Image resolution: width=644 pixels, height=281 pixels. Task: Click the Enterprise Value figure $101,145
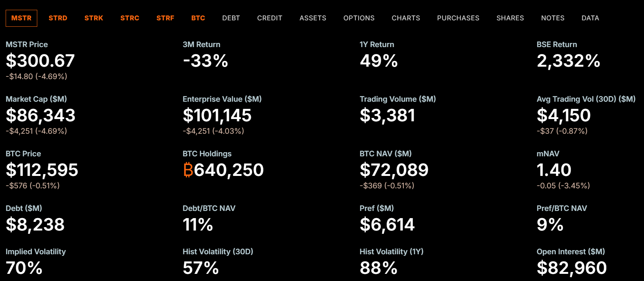(x=217, y=115)
